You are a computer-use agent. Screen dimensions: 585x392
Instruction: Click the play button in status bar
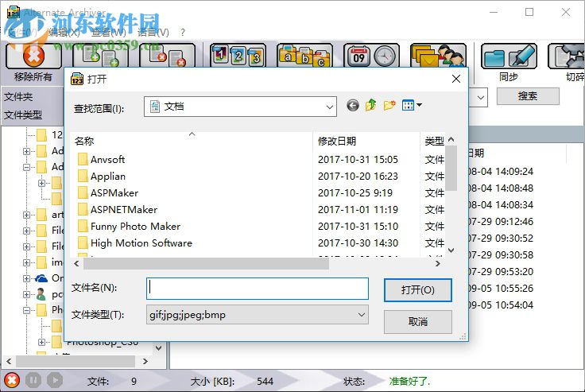(x=55, y=380)
